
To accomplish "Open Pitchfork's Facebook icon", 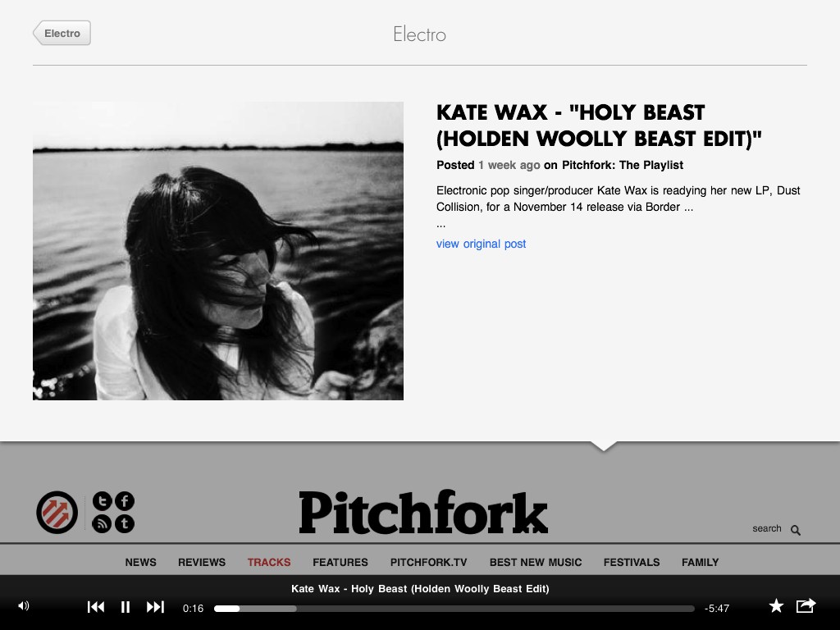I will click(x=125, y=501).
